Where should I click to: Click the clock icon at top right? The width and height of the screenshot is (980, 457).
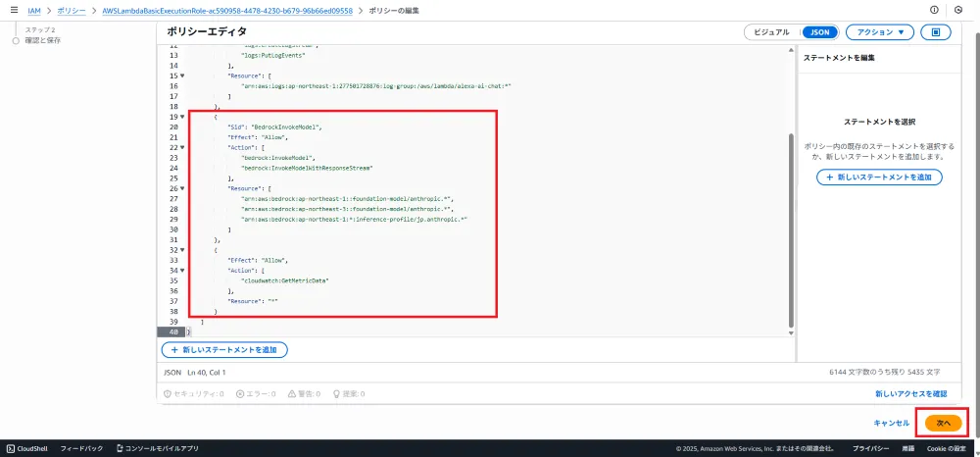point(957,10)
